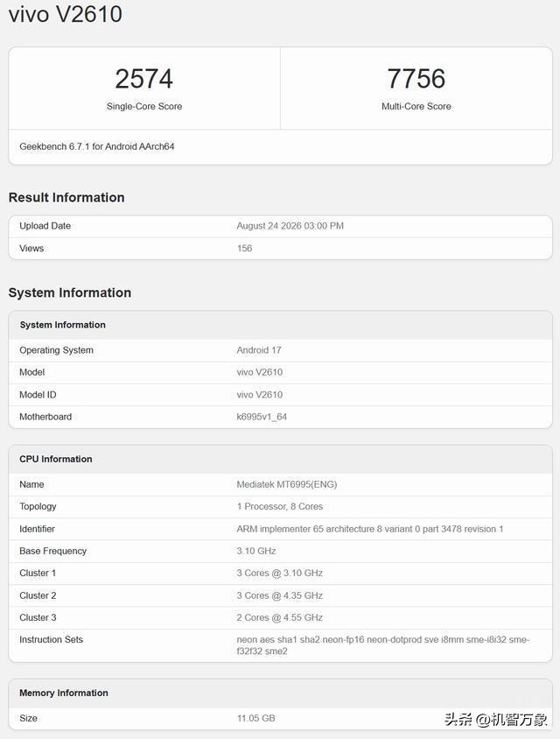Image resolution: width=560 pixels, height=739 pixels.
Task: Select the memory Size value 11.05 GB
Action: (255, 718)
